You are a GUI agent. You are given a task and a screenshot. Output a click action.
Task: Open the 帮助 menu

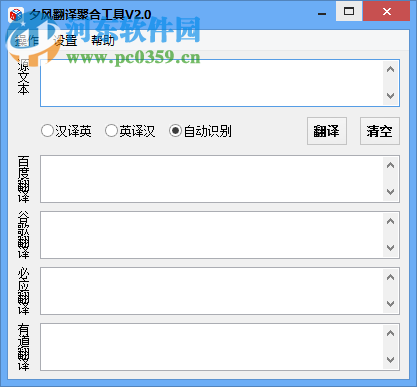[103, 41]
